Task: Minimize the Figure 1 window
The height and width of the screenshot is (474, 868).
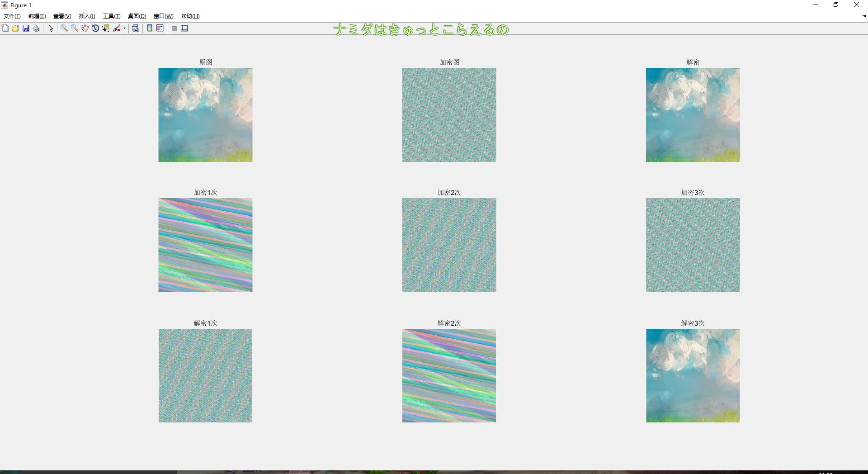Action: tap(816, 5)
